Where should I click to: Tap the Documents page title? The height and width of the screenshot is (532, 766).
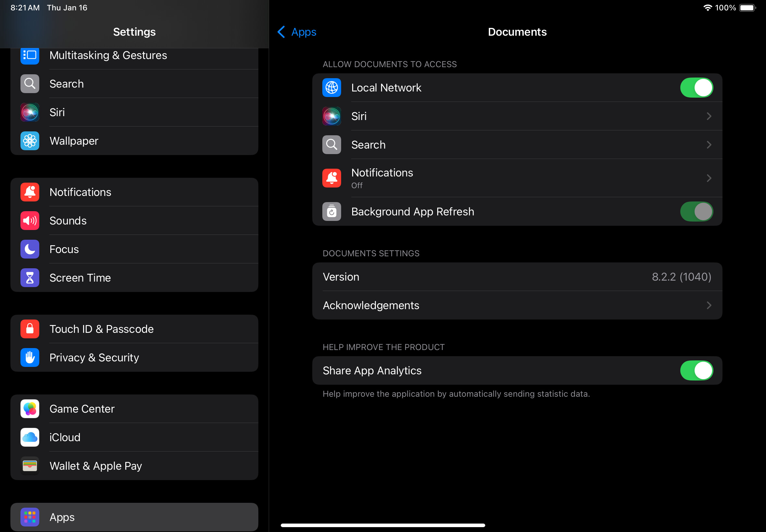click(517, 32)
